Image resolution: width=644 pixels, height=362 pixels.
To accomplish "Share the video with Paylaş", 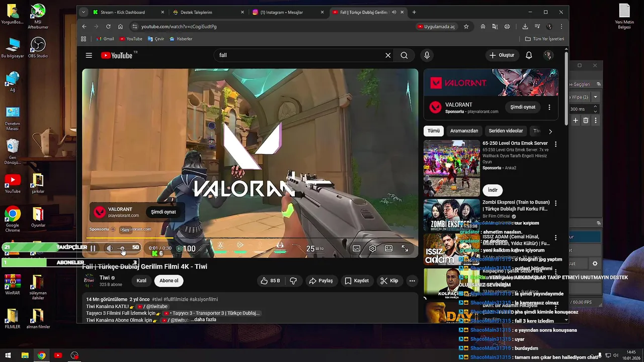I will pyautogui.click(x=321, y=281).
